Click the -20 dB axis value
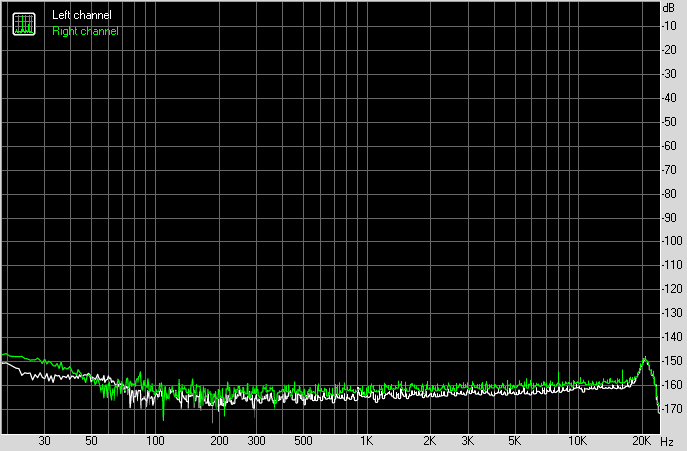687x451 pixels. coord(669,50)
